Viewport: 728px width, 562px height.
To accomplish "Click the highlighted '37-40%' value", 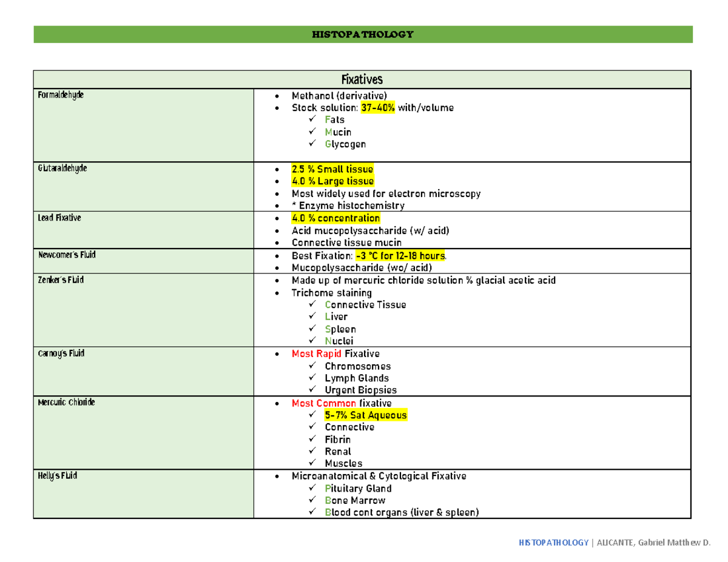I will [378, 108].
